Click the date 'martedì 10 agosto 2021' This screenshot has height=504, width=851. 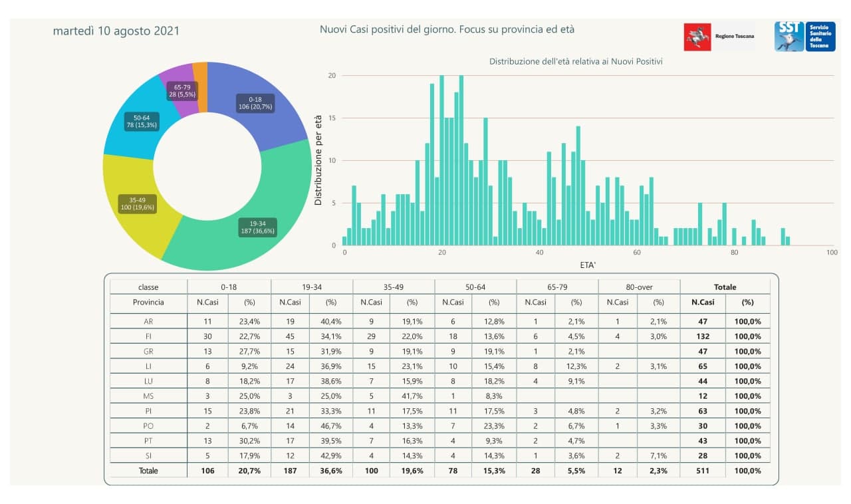point(116,31)
